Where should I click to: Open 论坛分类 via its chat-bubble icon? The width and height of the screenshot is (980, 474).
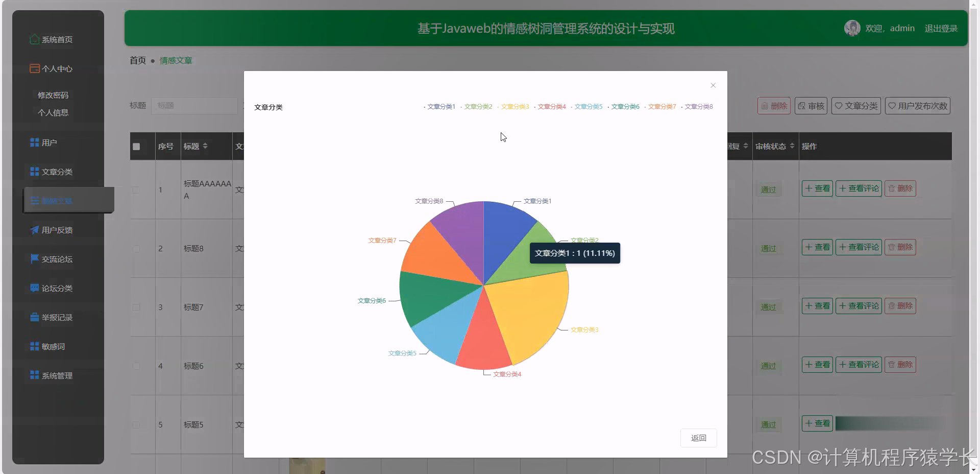(x=34, y=288)
